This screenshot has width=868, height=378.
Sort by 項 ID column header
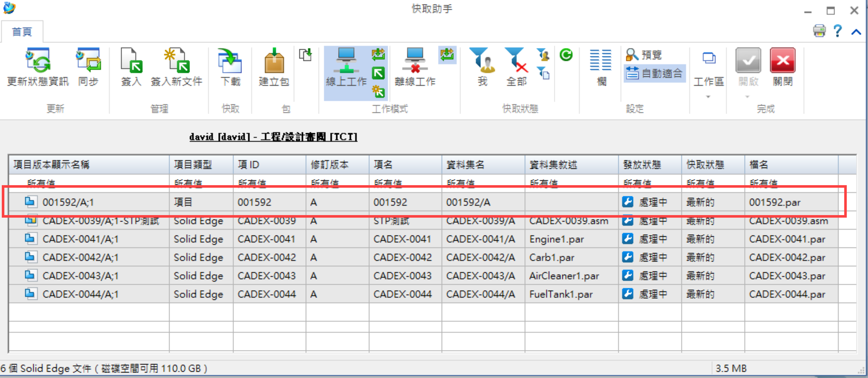pos(270,165)
